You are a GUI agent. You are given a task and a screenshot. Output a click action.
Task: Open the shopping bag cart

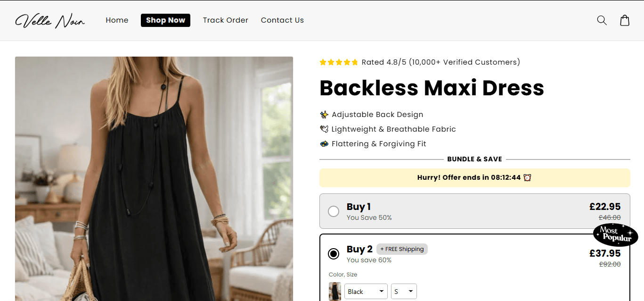625,20
